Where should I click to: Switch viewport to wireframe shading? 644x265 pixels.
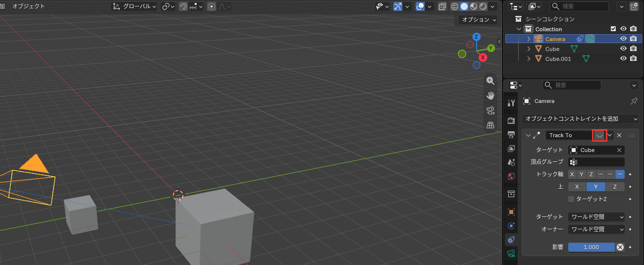tap(455, 6)
